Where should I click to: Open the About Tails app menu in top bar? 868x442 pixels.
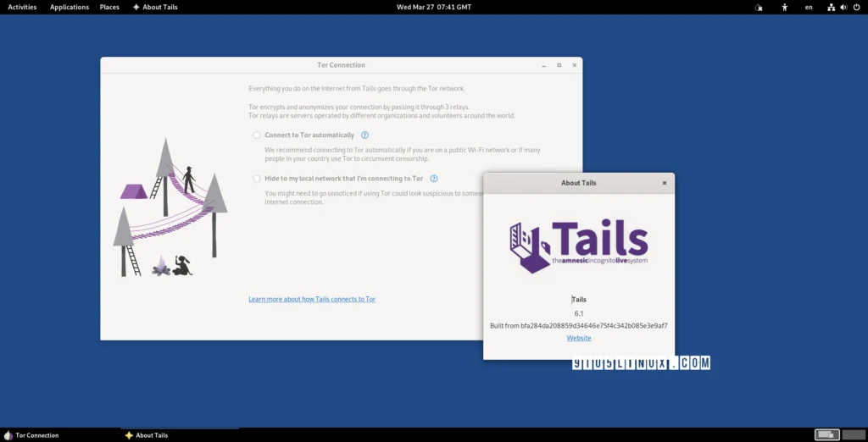[x=155, y=7]
